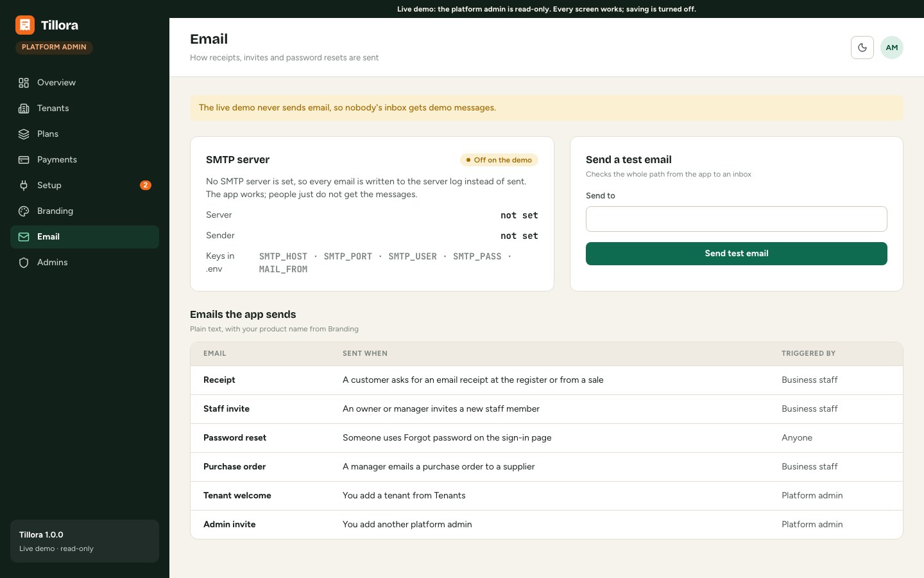This screenshot has height=578, width=924.
Task: Select the Staff invite row name
Action: click(x=227, y=409)
